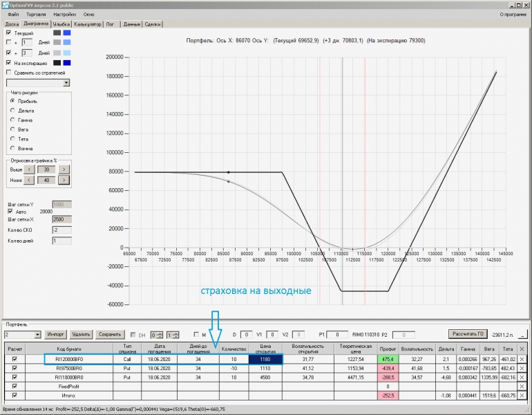Viewport: 532px width, 415px height.
Task: Click the Рассчитать ГО button
Action: pos(468,334)
